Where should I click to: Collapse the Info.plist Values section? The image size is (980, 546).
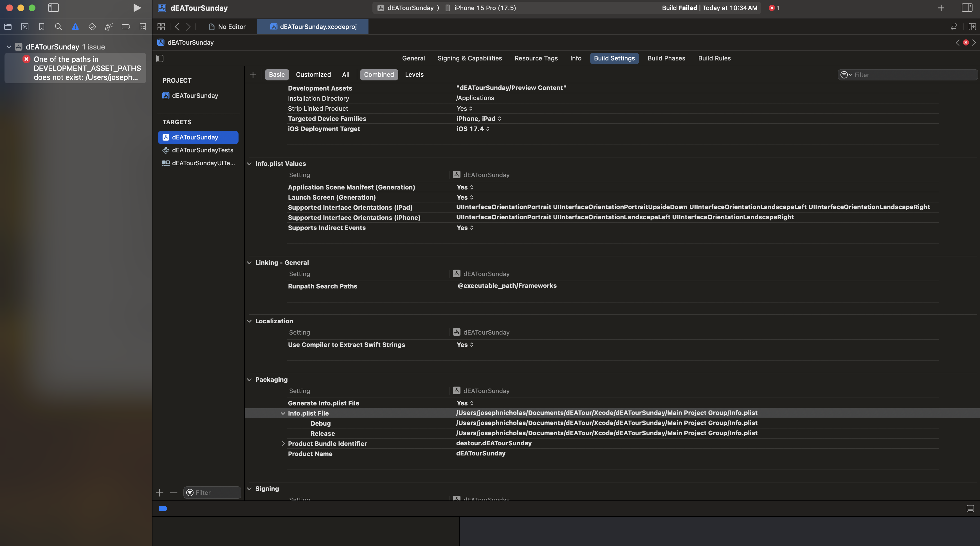250,164
